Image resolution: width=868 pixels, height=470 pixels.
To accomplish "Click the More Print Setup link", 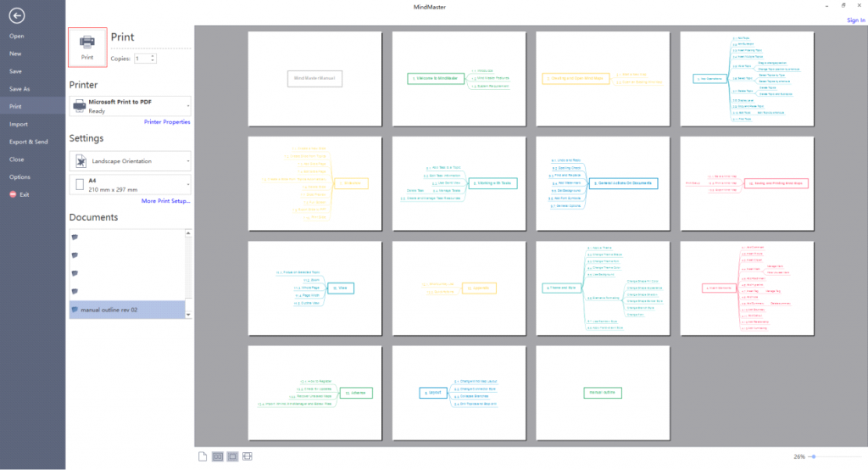I will click(165, 201).
